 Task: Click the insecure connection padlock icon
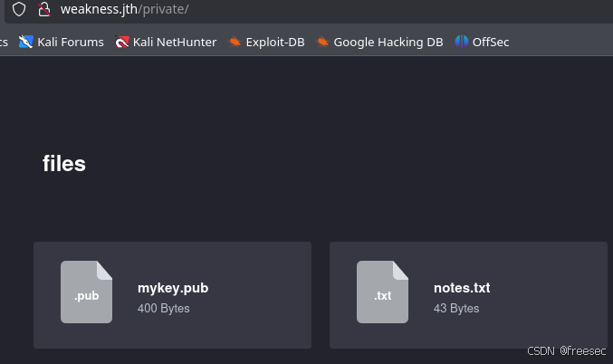pyautogui.click(x=44, y=9)
